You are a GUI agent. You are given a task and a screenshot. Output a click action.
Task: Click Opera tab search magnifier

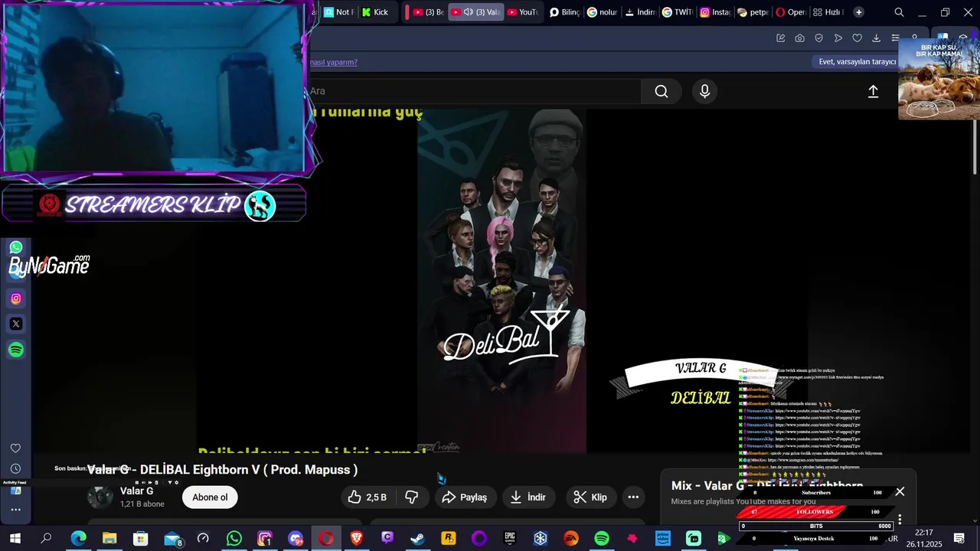click(x=899, y=12)
